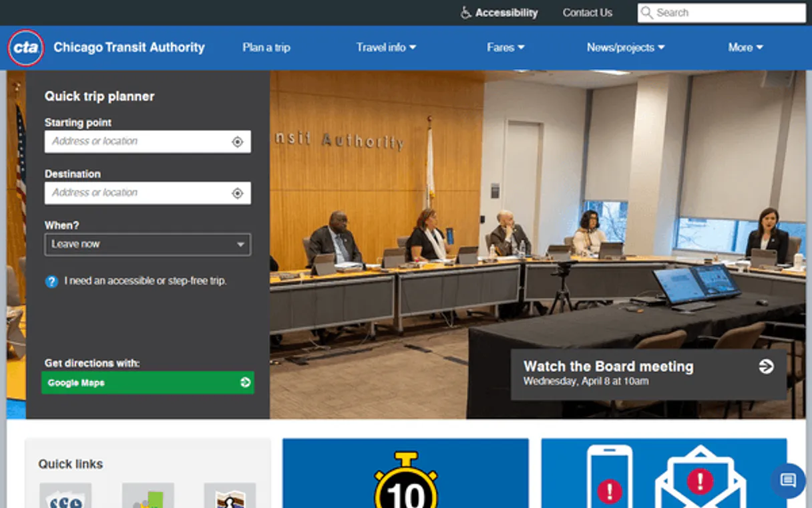Viewport: 812px width, 508px height.
Task: Open the stopwatch 10 promo tile
Action: (x=405, y=473)
